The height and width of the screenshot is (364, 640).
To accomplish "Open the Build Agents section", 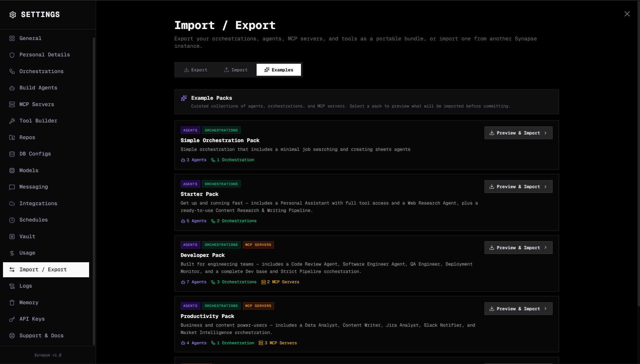I will 46,88.
